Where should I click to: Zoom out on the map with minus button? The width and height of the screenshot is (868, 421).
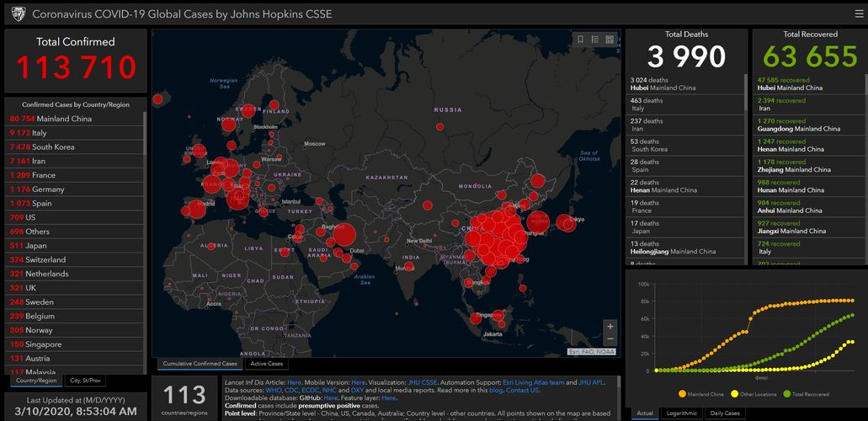tap(610, 339)
